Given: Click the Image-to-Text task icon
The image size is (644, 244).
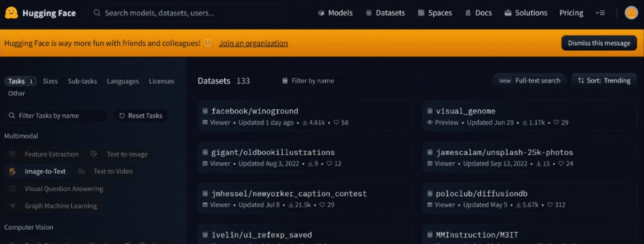Looking at the screenshot, I should point(13,171).
